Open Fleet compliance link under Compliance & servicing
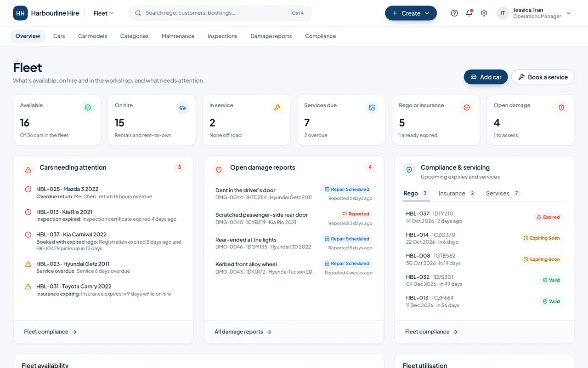 tap(432, 332)
